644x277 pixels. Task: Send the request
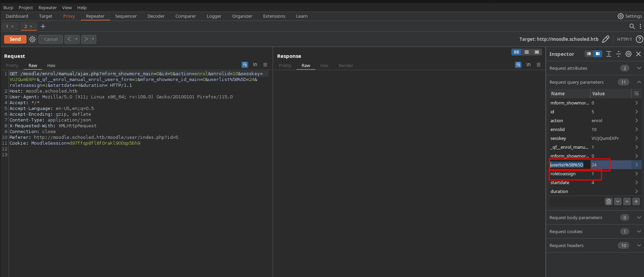coord(15,39)
